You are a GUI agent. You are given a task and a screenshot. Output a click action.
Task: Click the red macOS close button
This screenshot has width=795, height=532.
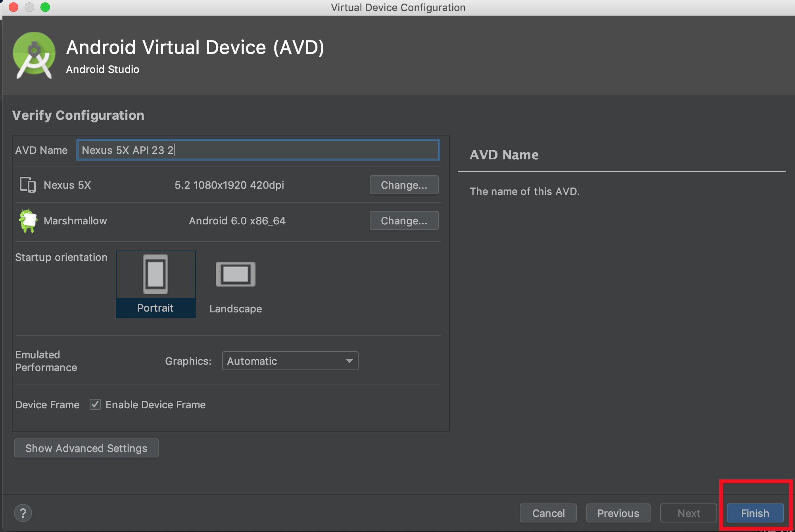pos(13,7)
